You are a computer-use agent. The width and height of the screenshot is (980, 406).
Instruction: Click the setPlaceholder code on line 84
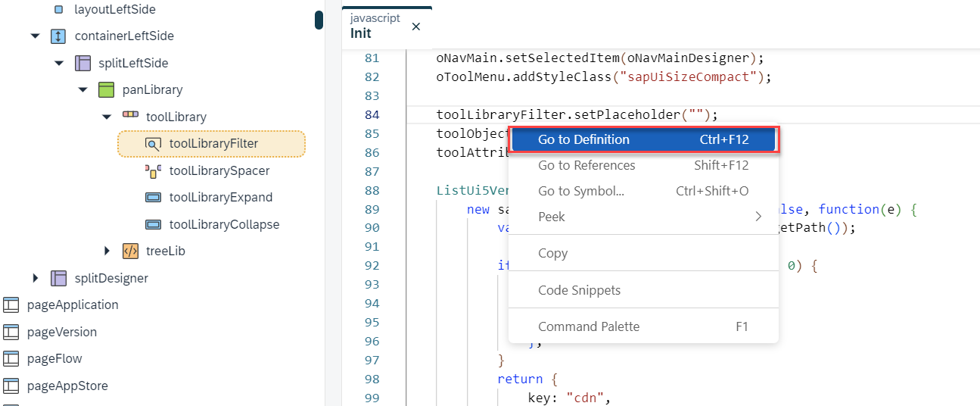[627, 114]
